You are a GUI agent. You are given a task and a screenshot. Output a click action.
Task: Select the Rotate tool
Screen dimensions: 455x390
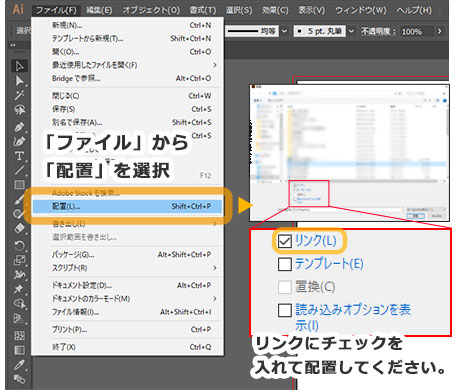pos(19,246)
